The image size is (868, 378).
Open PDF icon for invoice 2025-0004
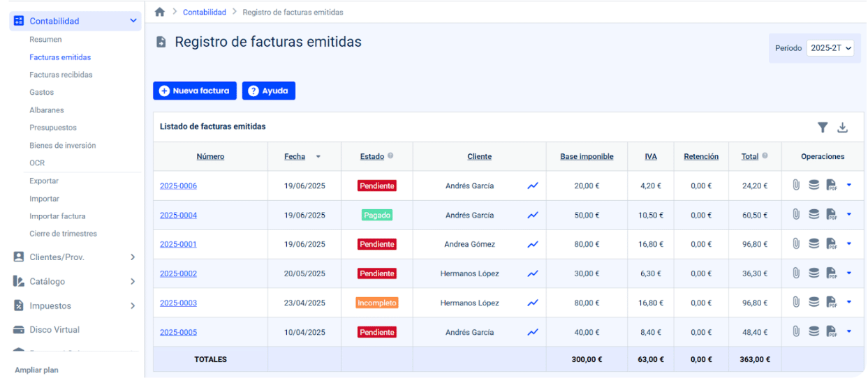coord(831,216)
